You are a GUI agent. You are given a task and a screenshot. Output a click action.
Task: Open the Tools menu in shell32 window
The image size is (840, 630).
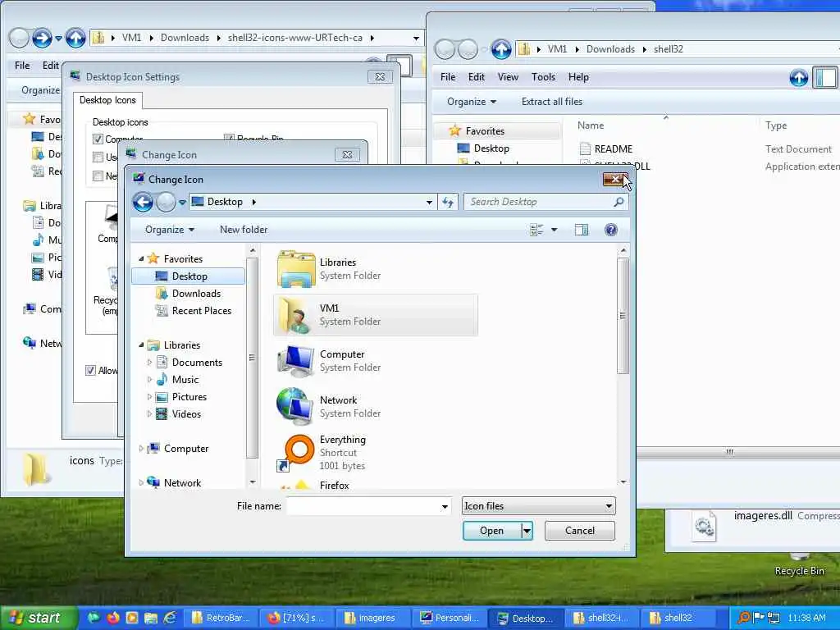click(543, 77)
